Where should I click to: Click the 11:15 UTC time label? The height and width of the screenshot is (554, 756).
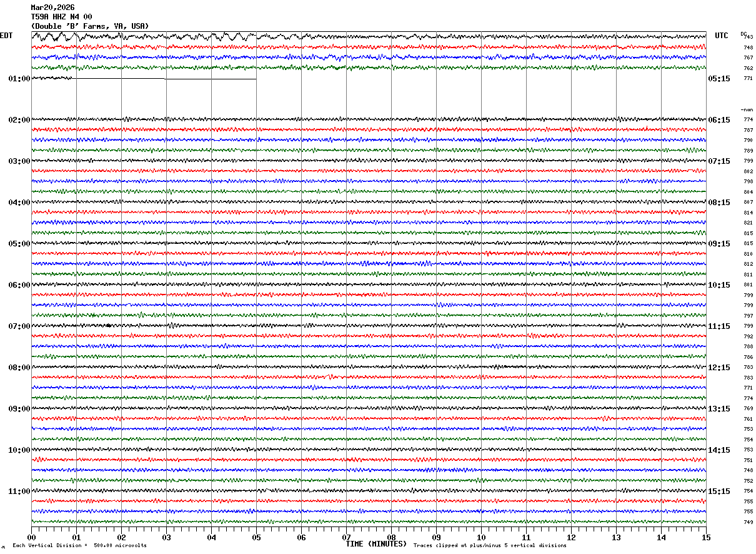[x=719, y=326]
